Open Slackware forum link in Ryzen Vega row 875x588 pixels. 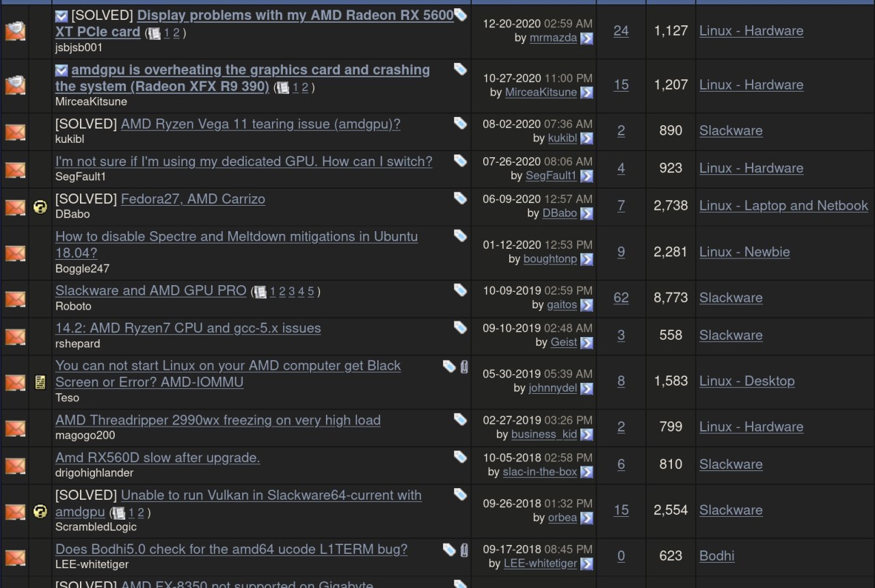click(x=731, y=130)
